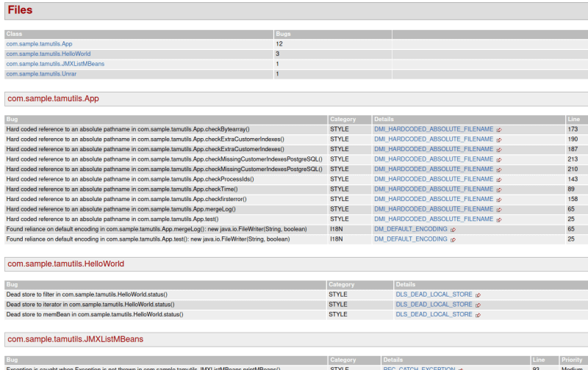Viewport: 588px width, 370px height.
Task: Click 'Dead store to filter' bug text
Action: (87, 294)
